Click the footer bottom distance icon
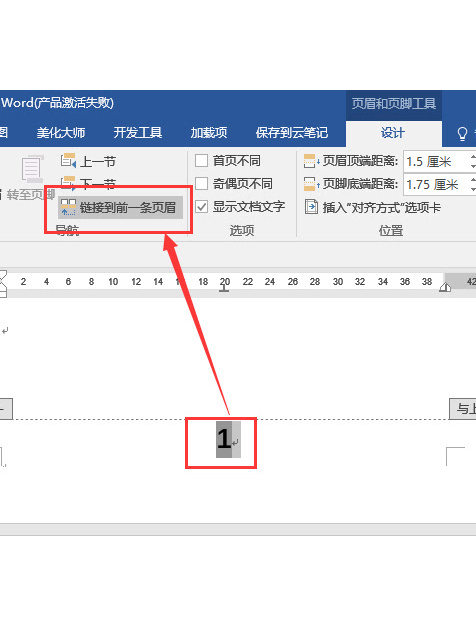 point(311,184)
